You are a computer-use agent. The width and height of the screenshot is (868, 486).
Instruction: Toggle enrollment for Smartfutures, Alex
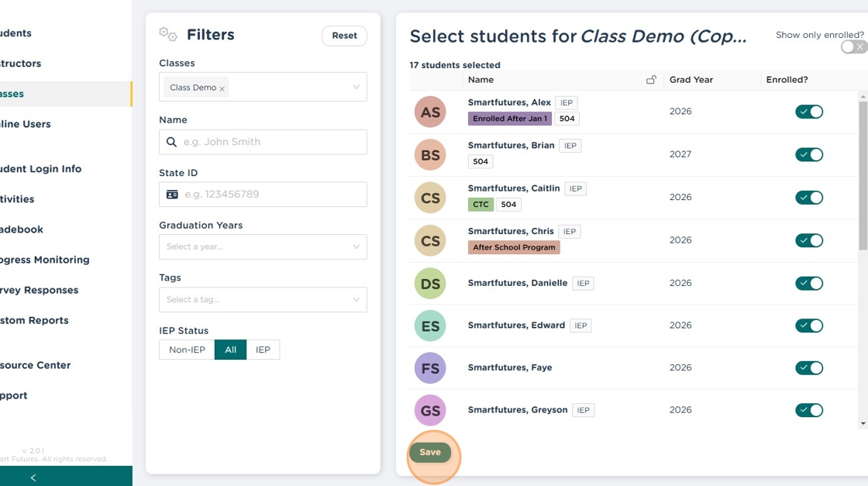(809, 112)
